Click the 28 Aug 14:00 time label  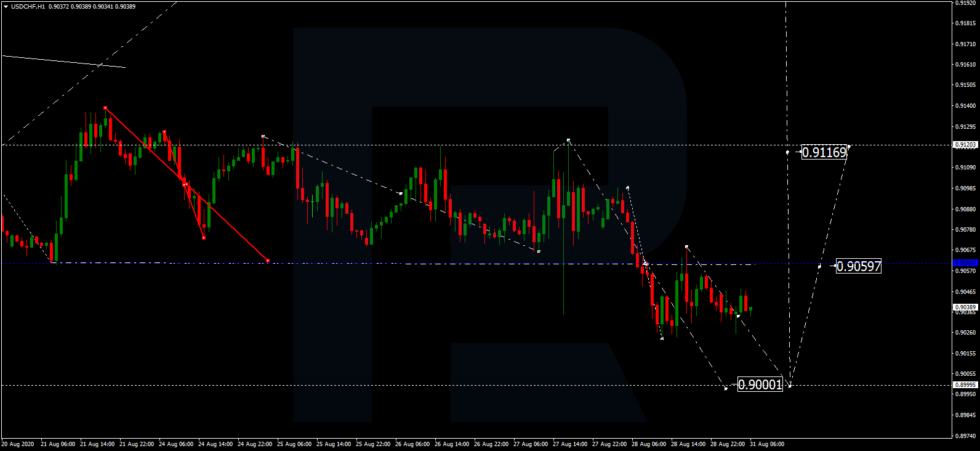click(688, 444)
